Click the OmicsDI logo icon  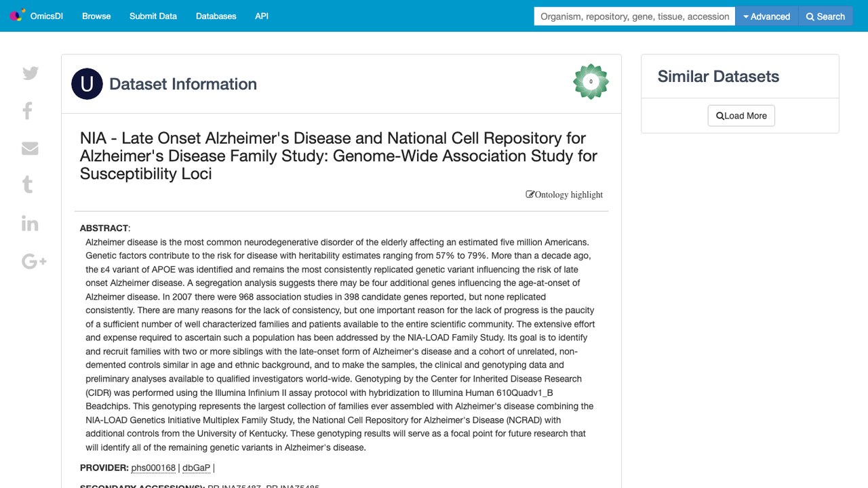[17, 16]
